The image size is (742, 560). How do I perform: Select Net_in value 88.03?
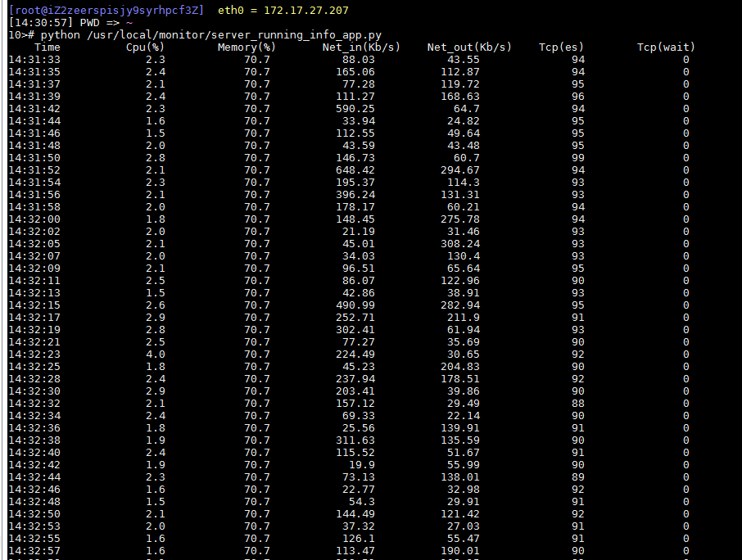point(358,60)
